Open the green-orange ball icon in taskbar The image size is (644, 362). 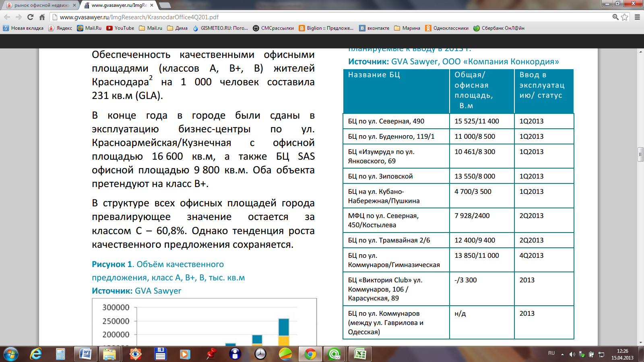point(285,354)
